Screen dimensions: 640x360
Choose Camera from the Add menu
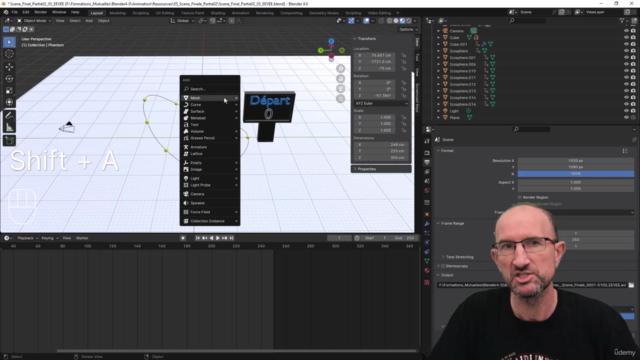coord(210,194)
